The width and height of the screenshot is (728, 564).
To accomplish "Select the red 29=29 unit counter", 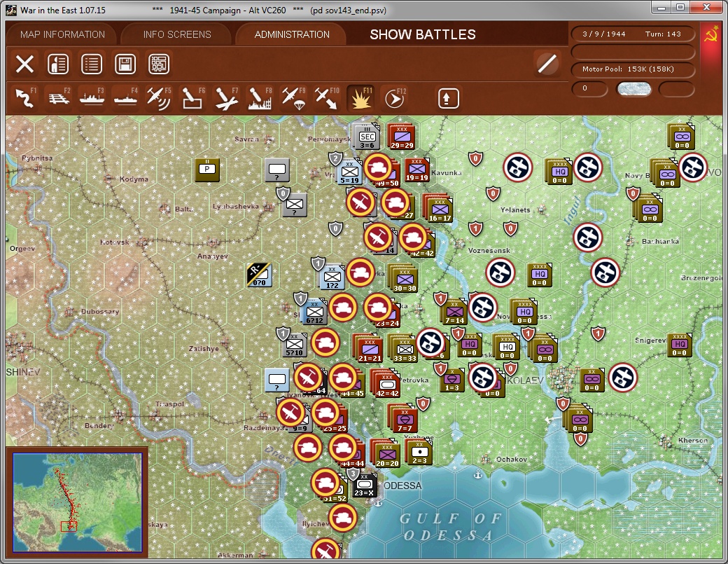I will 402,137.
